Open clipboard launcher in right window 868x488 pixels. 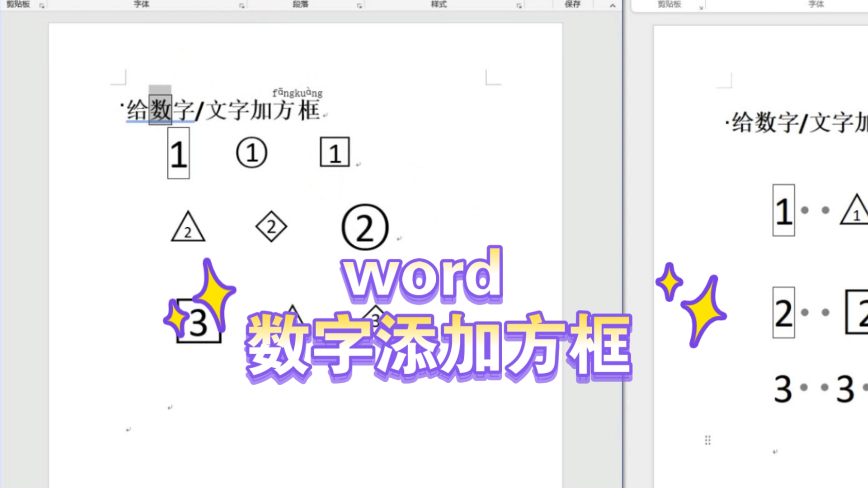pyautogui.click(x=701, y=7)
